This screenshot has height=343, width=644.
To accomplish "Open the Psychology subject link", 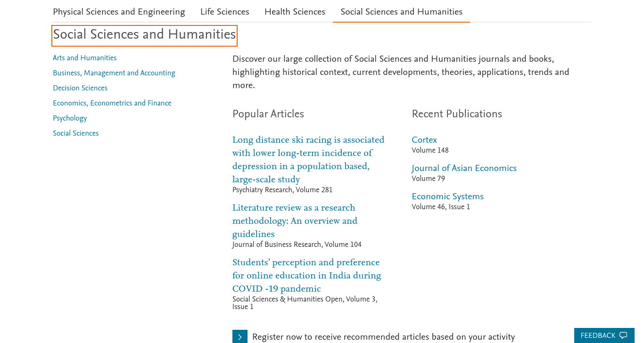I will pyautogui.click(x=70, y=118).
